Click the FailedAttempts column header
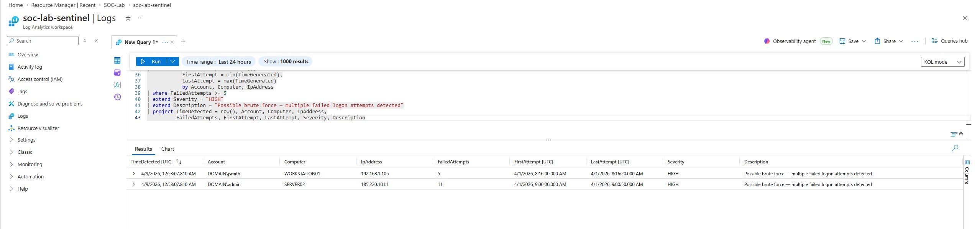The height and width of the screenshot is (229, 980). 453,162
